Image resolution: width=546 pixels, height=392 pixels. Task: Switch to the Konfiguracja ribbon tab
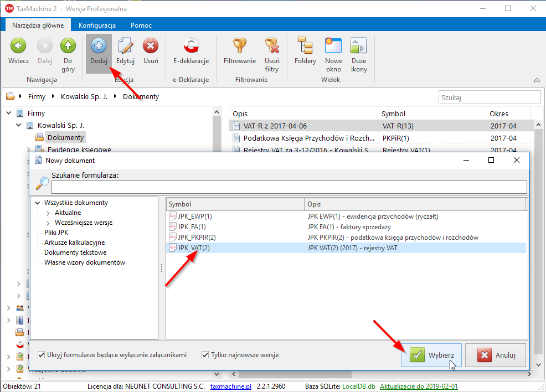(x=97, y=25)
